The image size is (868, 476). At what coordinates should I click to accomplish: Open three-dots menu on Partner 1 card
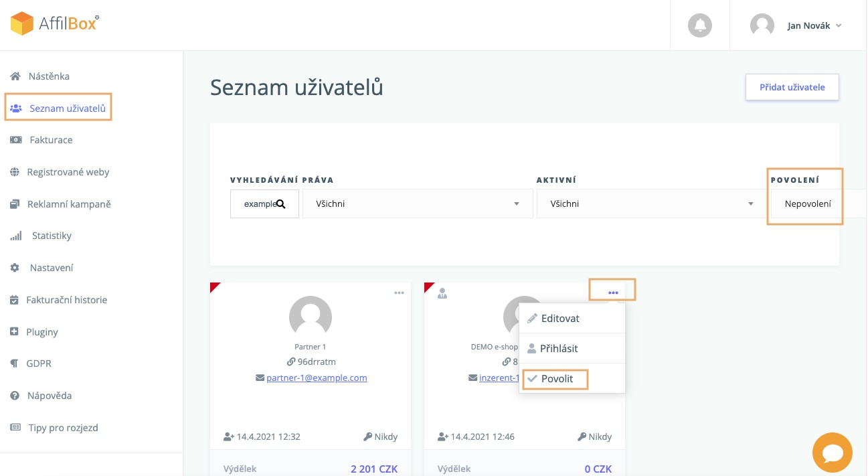[x=399, y=293]
